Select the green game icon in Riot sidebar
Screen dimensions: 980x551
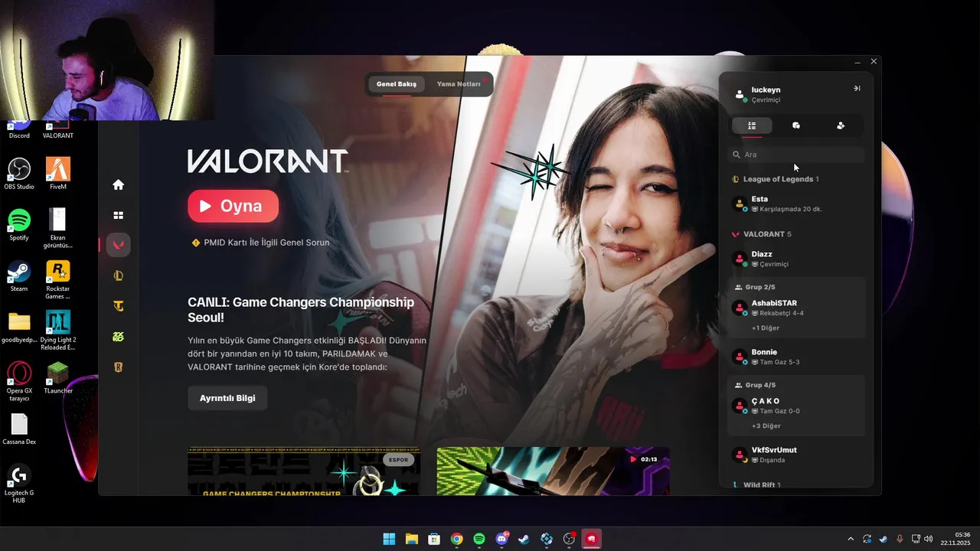(118, 337)
